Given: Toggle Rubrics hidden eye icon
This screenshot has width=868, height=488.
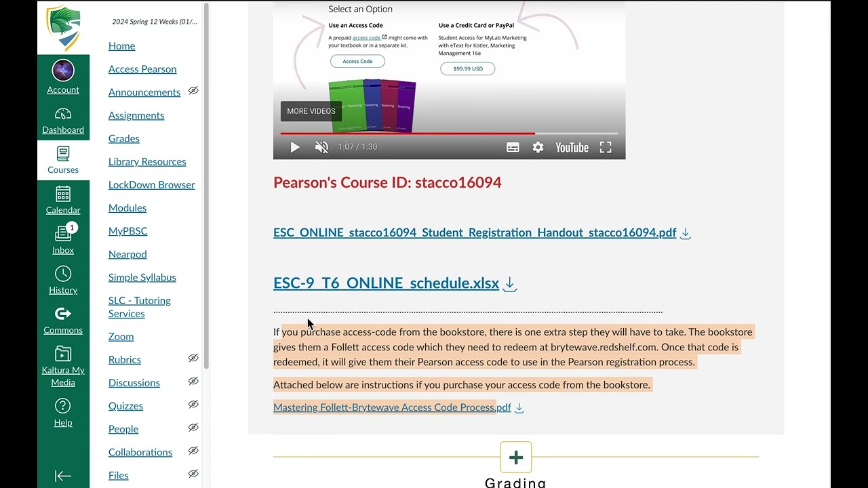Looking at the screenshot, I should (193, 358).
